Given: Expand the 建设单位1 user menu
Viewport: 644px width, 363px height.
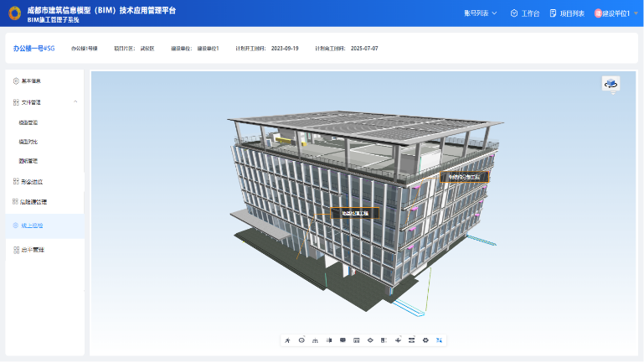Looking at the screenshot, I should tap(616, 13).
